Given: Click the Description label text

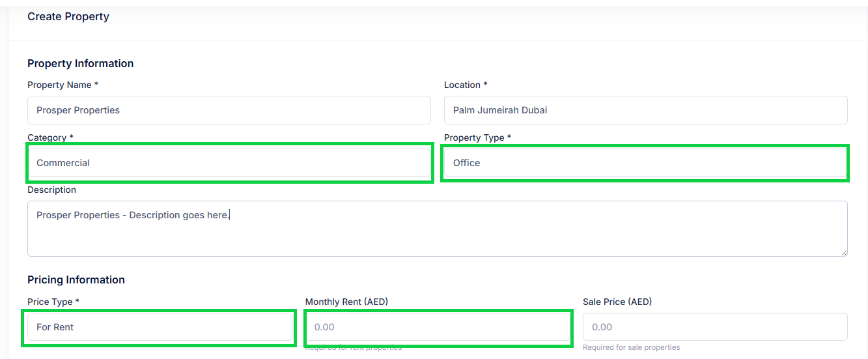Looking at the screenshot, I should click(x=52, y=190).
